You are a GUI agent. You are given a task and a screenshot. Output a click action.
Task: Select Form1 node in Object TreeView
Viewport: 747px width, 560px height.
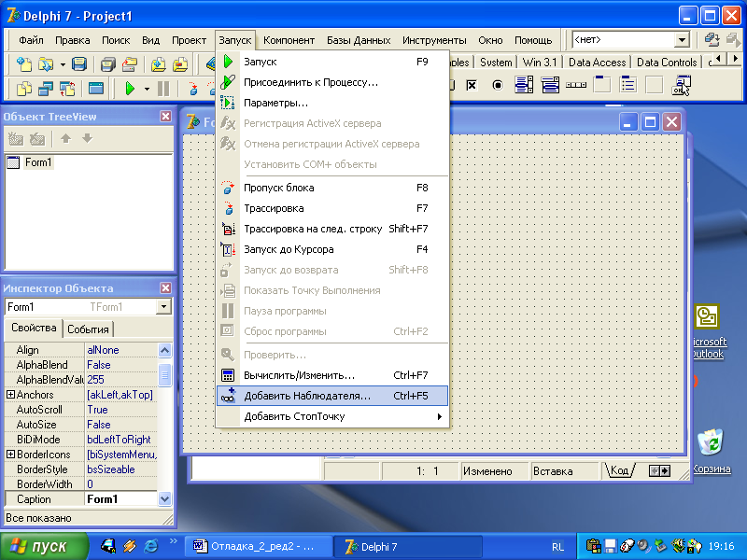[x=38, y=162]
